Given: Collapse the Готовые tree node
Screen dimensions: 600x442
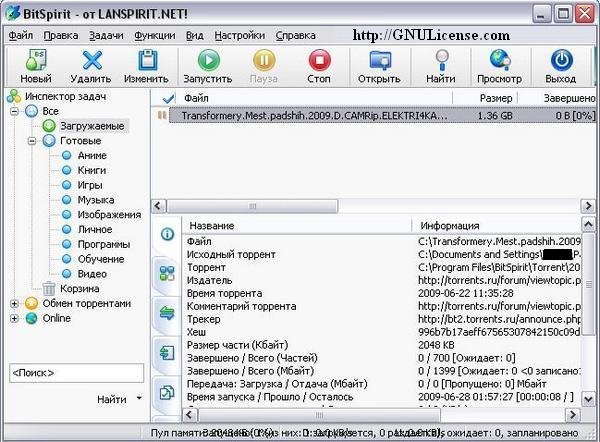Looking at the screenshot, I should [x=32, y=141].
